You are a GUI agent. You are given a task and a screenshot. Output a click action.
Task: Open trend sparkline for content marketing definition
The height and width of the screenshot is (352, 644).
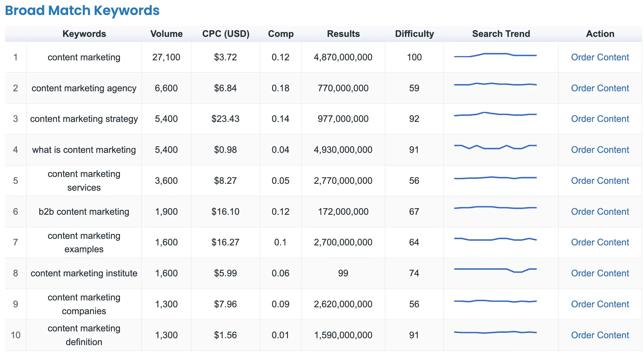pos(495,332)
